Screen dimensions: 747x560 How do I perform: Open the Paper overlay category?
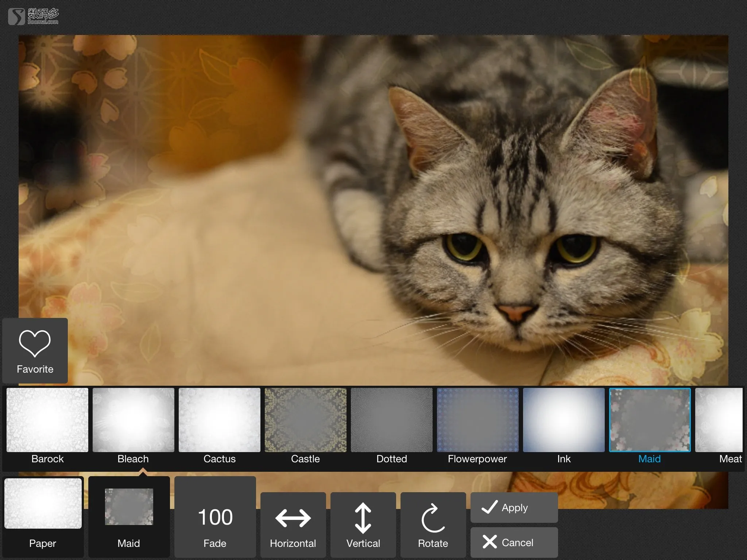(43, 517)
